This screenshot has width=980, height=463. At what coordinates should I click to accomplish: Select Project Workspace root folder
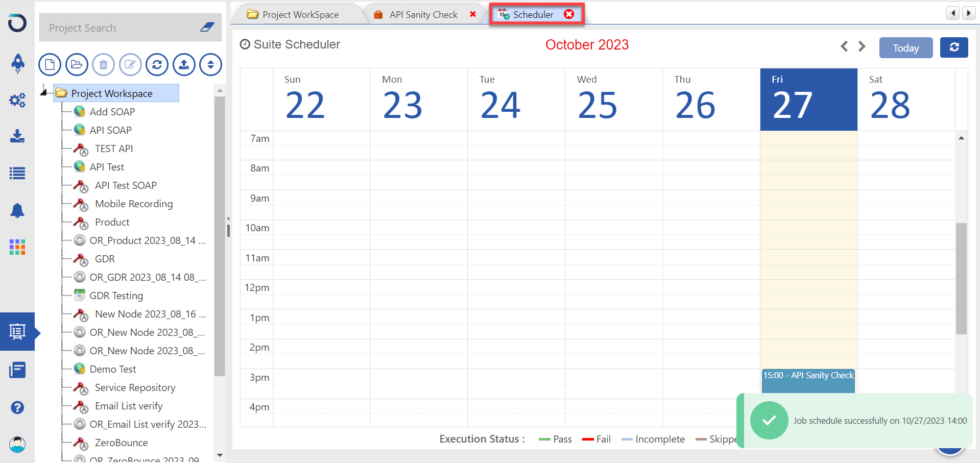pos(116,93)
